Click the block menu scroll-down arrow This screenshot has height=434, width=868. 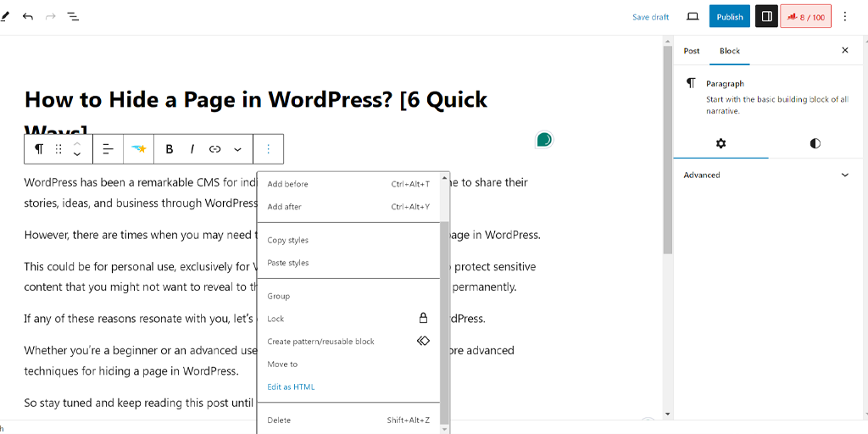[x=444, y=428]
